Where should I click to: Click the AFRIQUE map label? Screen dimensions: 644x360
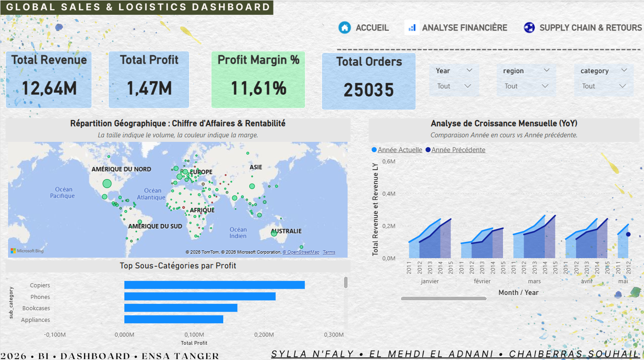202,210
